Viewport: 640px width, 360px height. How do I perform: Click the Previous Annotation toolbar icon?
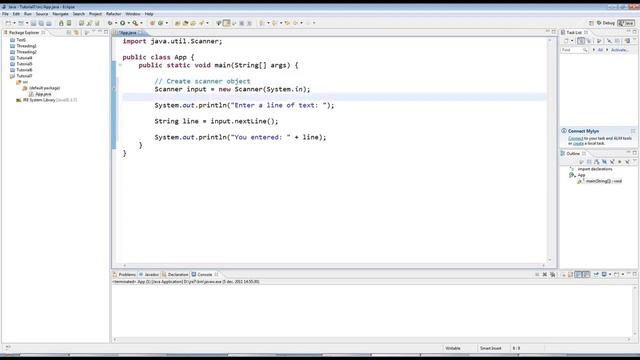click(x=275, y=23)
